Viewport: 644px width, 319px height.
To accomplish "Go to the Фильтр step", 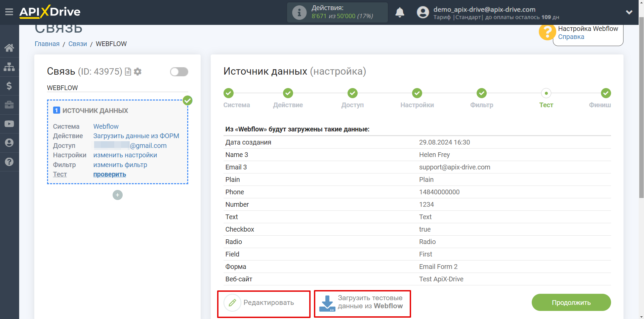I will click(x=482, y=93).
